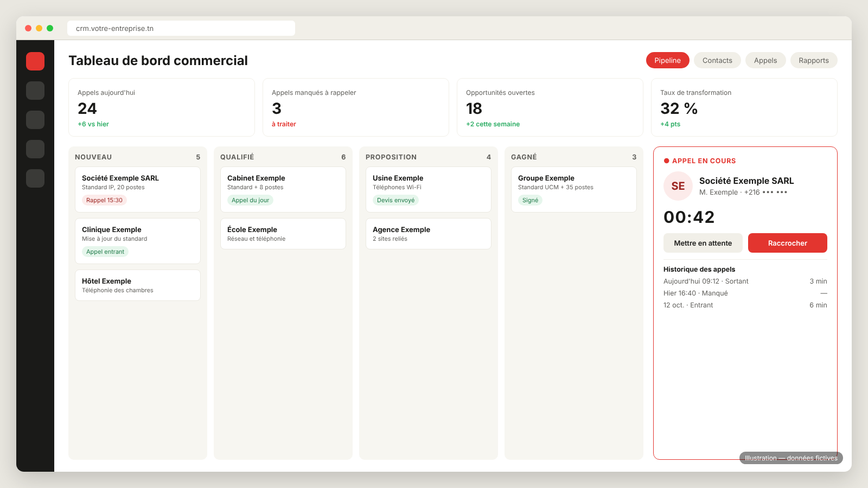This screenshot has height=488, width=868.
Task: Open the Contacts tab
Action: tap(717, 60)
